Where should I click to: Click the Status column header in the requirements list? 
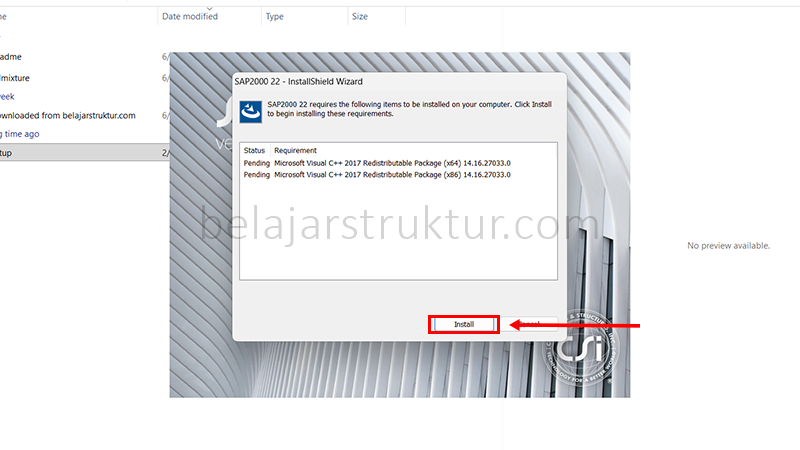pos(254,151)
